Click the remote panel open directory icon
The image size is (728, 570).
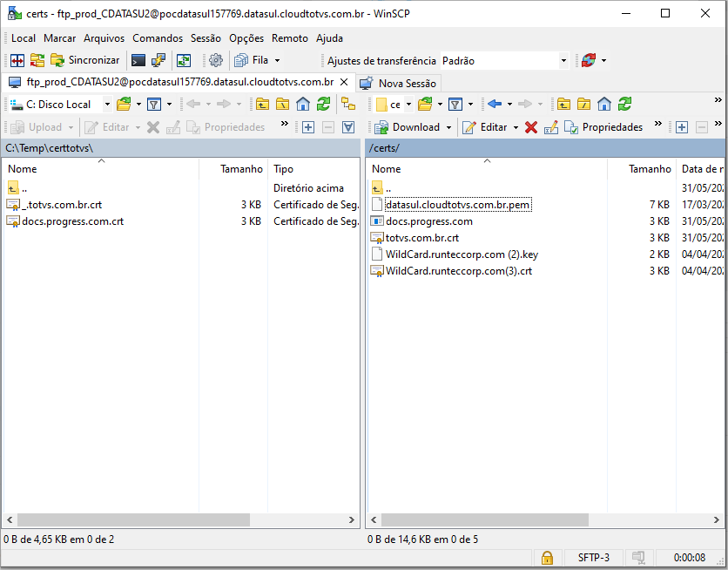point(425,105)
